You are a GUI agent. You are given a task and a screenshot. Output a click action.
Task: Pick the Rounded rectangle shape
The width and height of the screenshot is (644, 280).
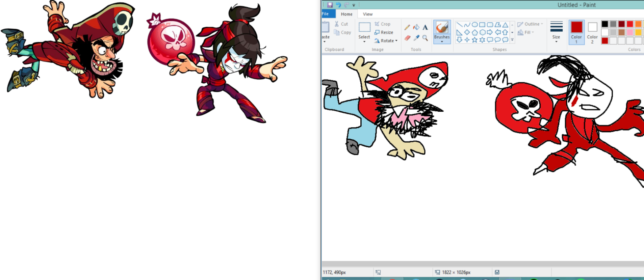tap(490, 25)
